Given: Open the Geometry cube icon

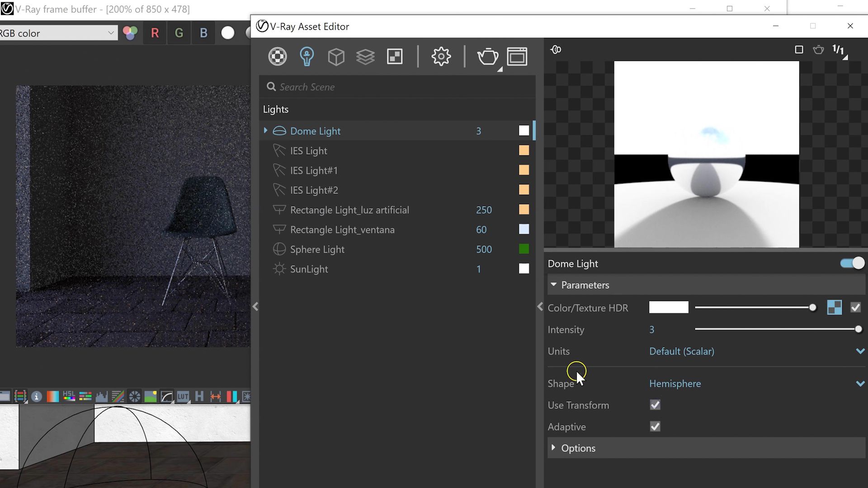Looking at the screenshot, I should click(336, 56).
